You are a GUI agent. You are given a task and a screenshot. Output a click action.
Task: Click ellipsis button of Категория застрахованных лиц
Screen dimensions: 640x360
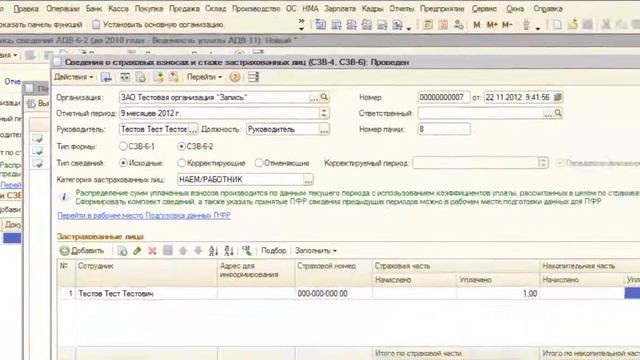click(x=308, y=180)
